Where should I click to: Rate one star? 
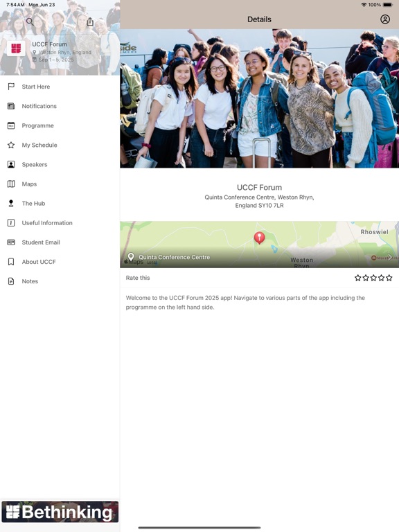[x=357, y=278]
